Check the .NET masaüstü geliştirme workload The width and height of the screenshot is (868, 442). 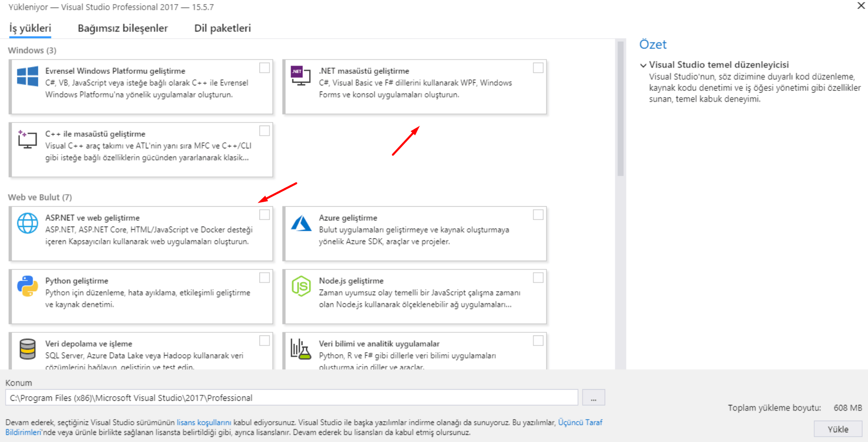(x=538, y=68)
